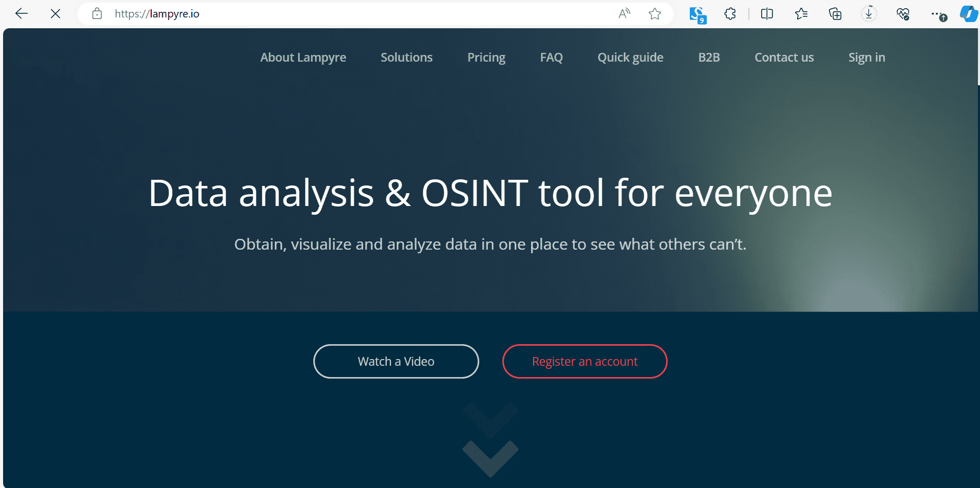The width and height of the screenshot is (980, 488).
Task: Click the Register an account button
Action: coord(585,362)
